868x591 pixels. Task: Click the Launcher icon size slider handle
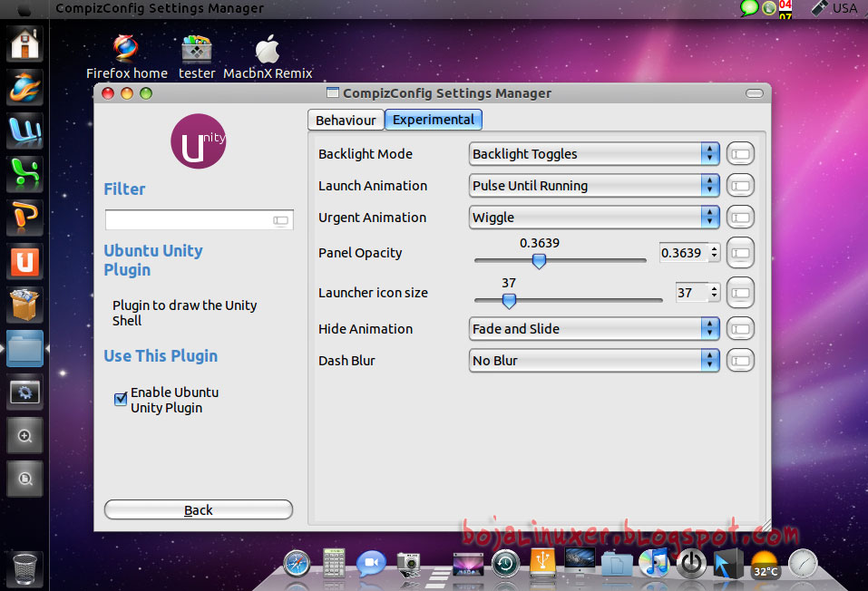pos(509,300)
